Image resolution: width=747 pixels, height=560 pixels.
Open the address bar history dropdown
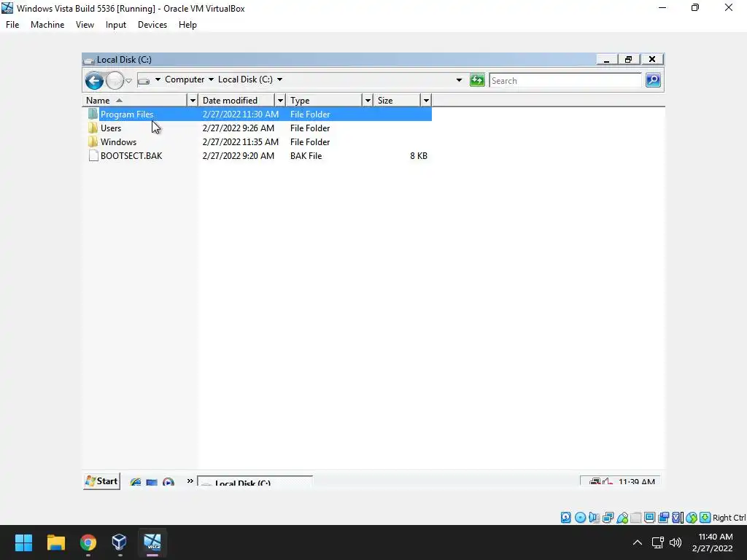pyautogui.click(x=460, y=80)
